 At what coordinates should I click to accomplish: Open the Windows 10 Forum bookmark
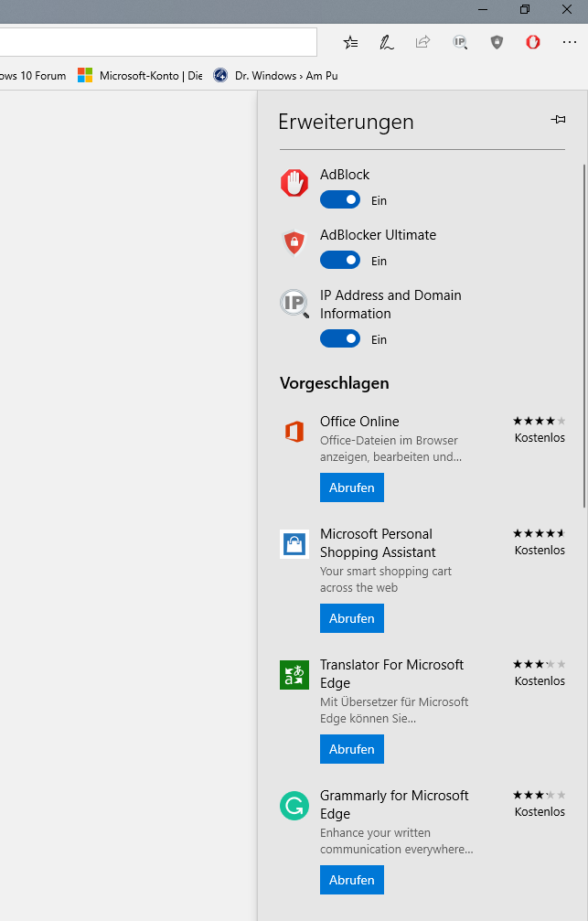click(x=33, y=76)
